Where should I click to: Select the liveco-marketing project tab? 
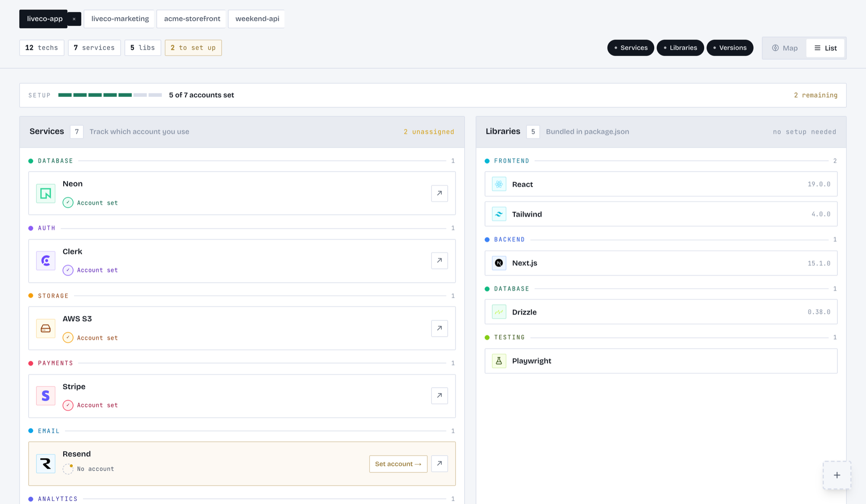point(120,19)
